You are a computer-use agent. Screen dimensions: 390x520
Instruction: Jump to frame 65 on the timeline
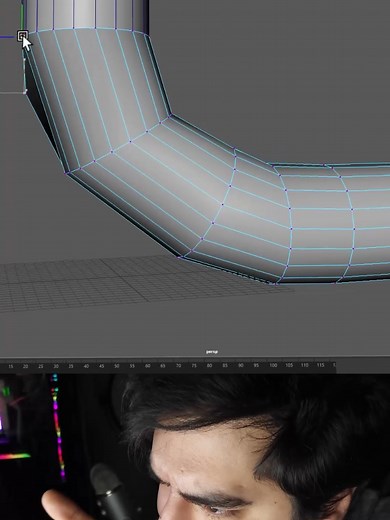[163, 366]
